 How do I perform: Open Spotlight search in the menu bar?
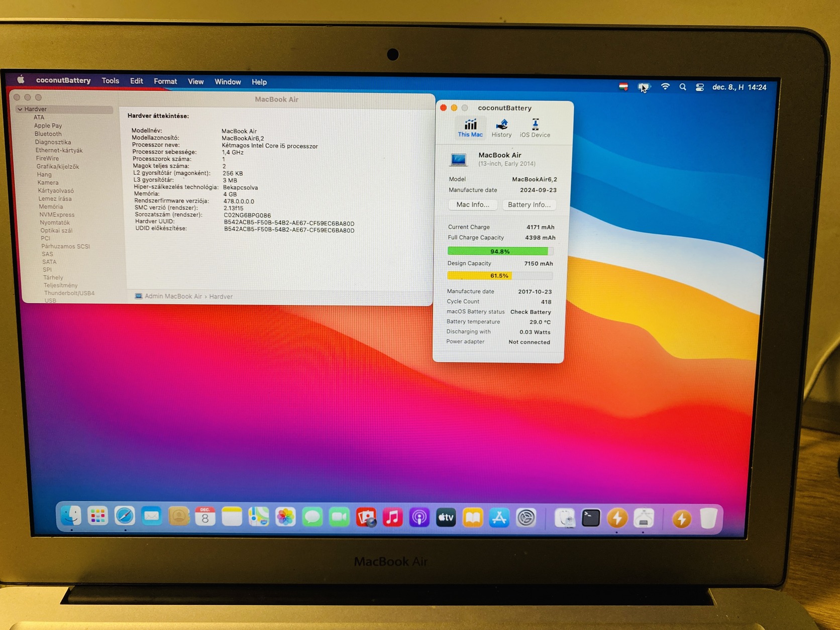click(x=683, y=87)
